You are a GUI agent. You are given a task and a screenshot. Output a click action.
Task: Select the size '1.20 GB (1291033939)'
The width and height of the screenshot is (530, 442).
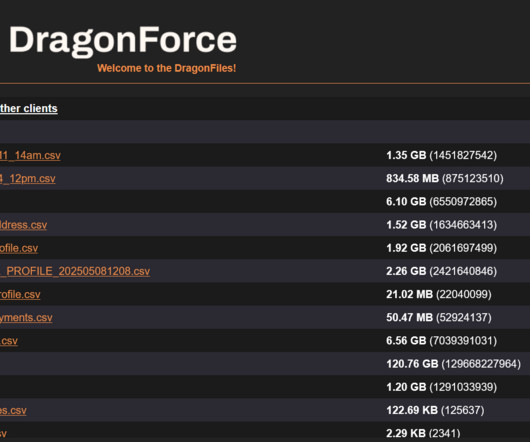point(441,387)
